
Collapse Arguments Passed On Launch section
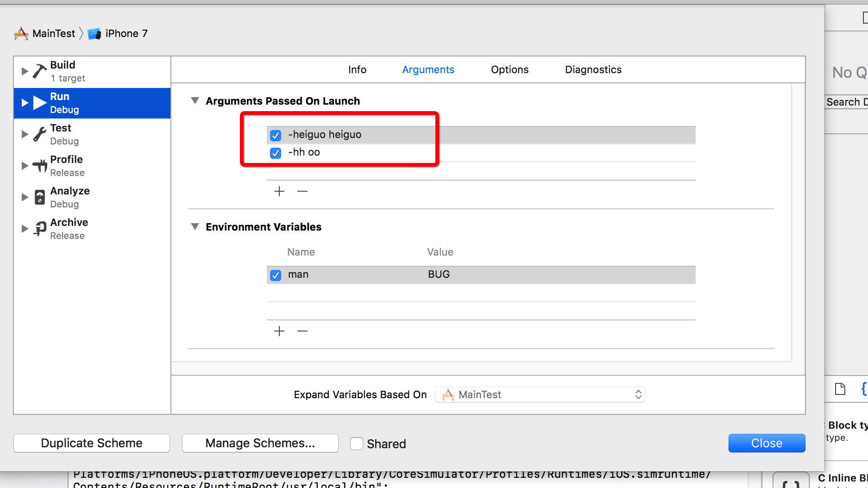(195, 100)
